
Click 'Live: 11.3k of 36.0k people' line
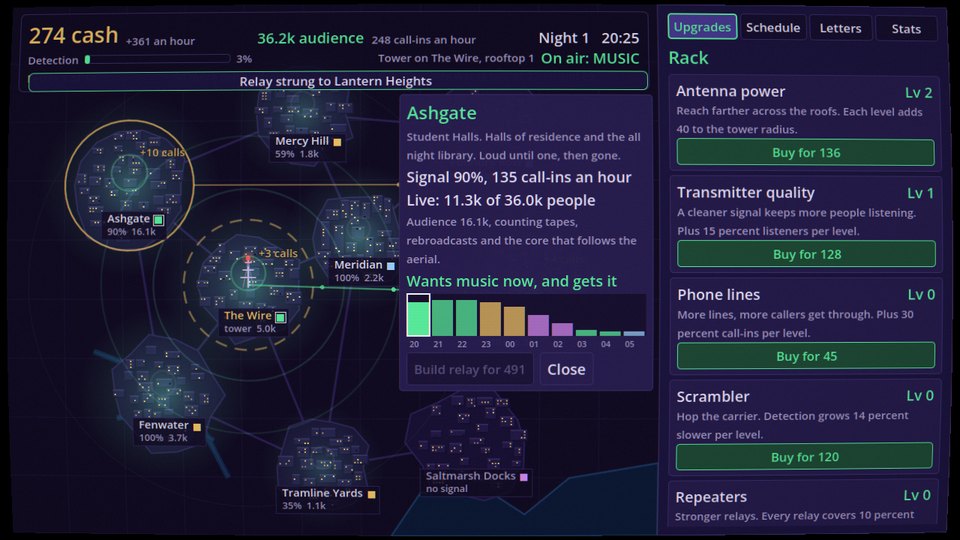click(x=501, y=200)
